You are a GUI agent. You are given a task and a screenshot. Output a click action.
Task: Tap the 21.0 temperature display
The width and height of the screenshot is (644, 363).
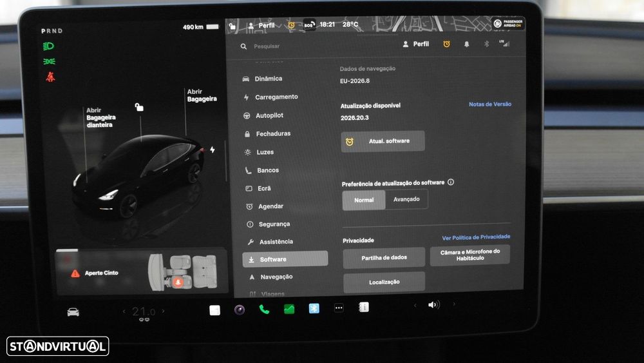tap(144, 312)
